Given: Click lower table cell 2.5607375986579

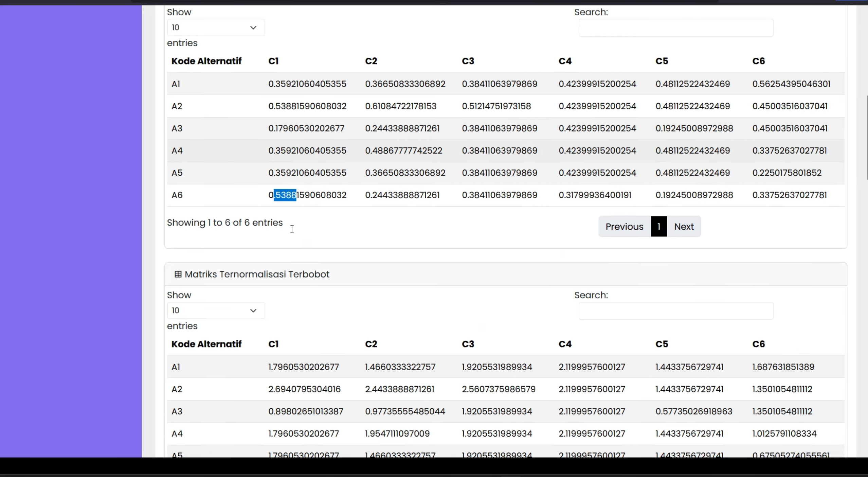Looking at the screenshot, I should click(x=499, y=389).
